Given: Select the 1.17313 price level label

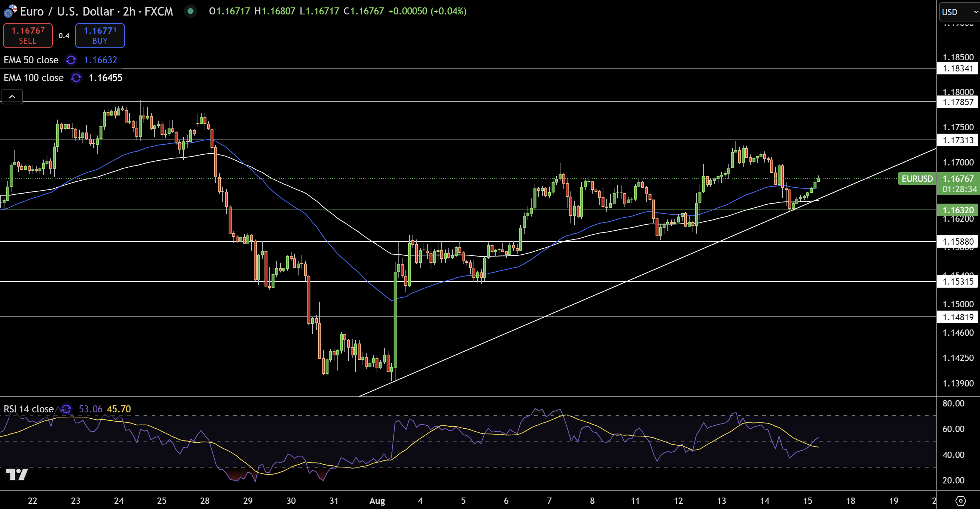Looking at the screenshot, I should 957,140.
